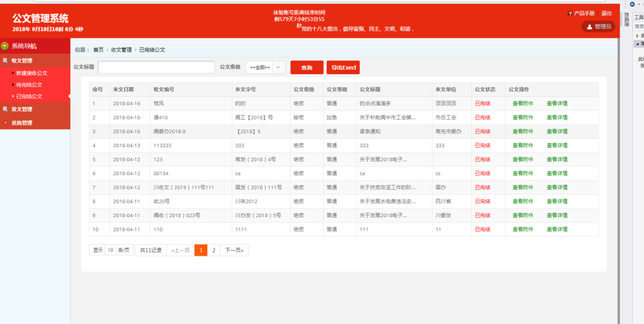
Task: Click the question mark help icon
Action: pos(570,14)
